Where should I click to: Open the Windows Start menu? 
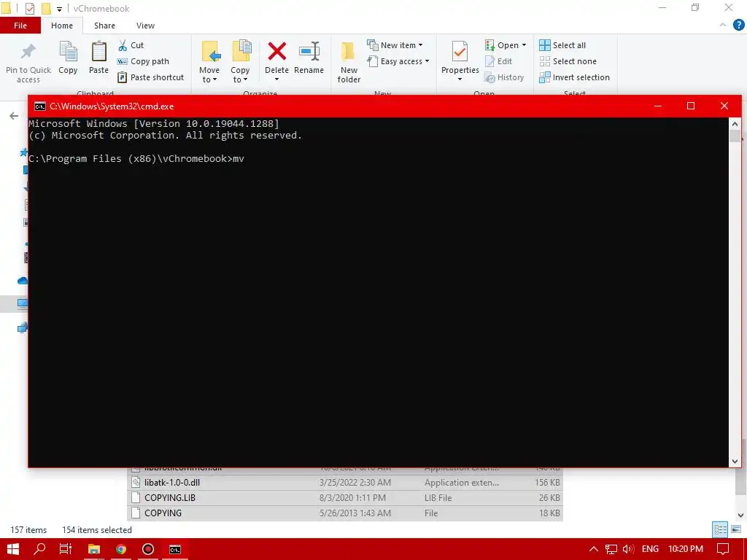point(13,549)
